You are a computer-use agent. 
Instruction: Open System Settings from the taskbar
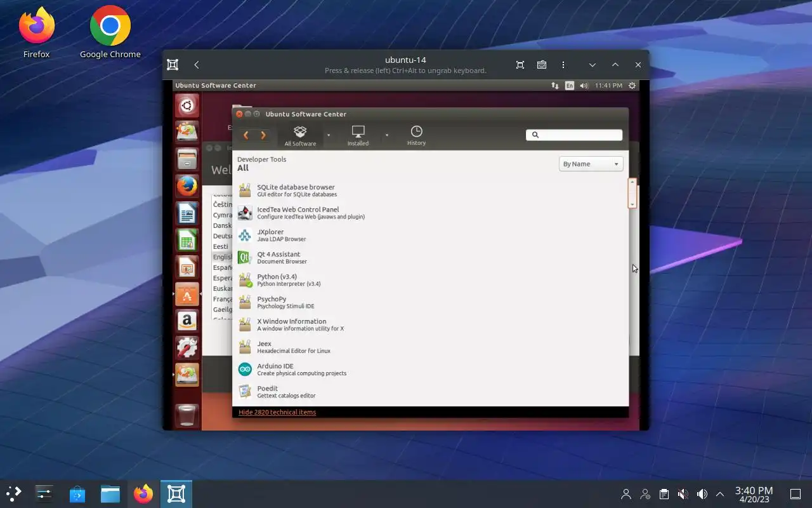(x=44, y=493)
